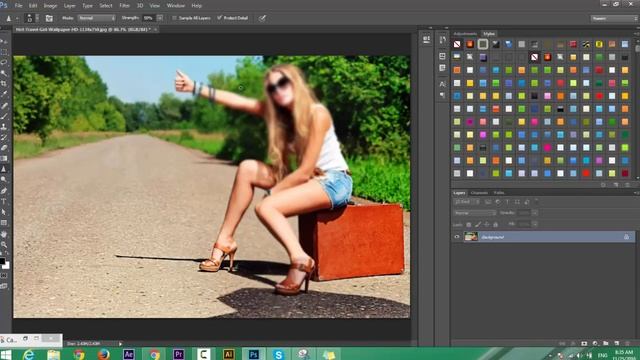The height and width of the screenshot is (360, 640).
Task: Select the Crop tool
Action: click(x=4, y=84)
